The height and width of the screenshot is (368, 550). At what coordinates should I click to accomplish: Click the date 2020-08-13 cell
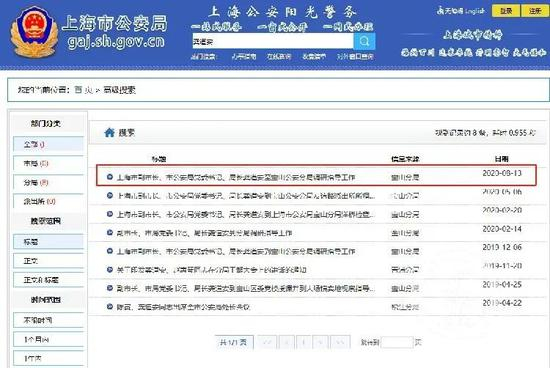502,173
